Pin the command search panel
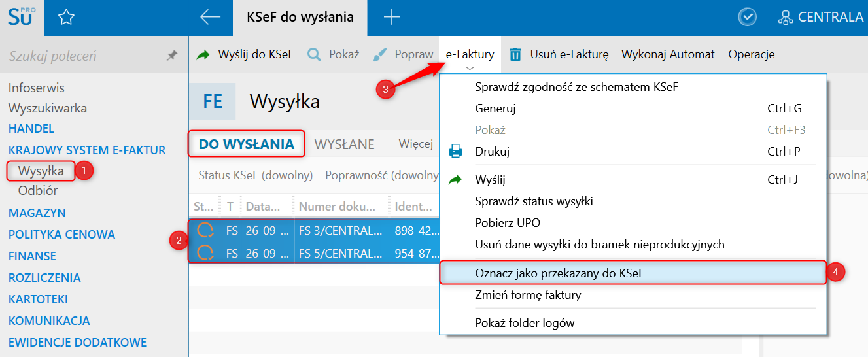Screen dimensions: 868x357 click(172, 56)
